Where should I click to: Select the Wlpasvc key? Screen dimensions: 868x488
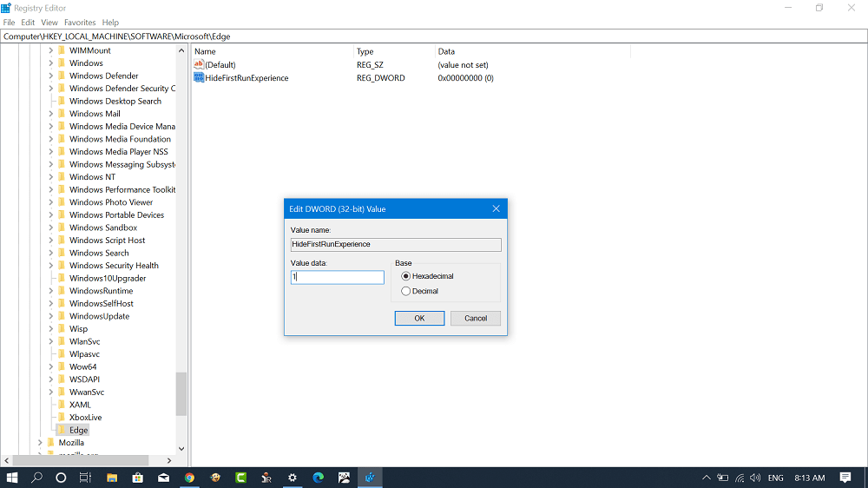coord(84,354)
